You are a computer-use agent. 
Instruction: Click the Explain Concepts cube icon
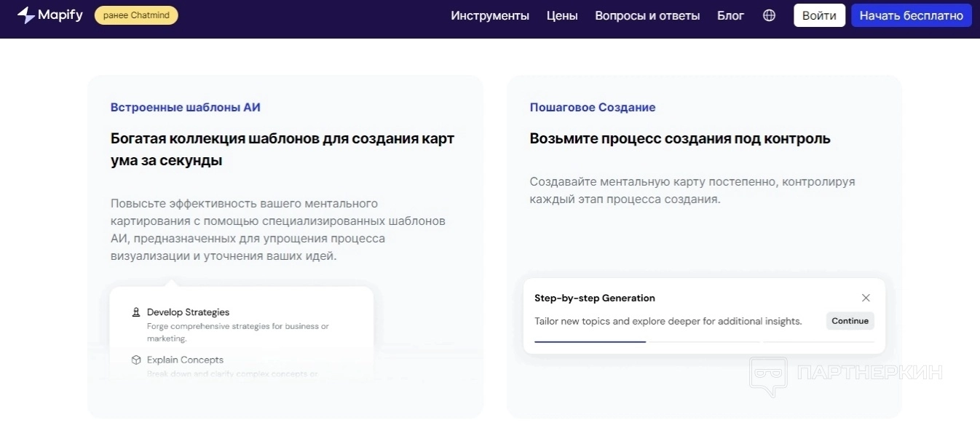(x=135, y=360)
